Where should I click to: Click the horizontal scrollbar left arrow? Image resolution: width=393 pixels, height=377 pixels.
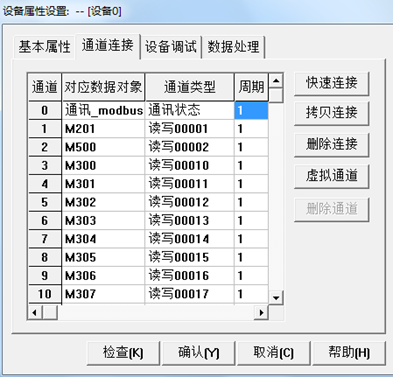[35, 313]
